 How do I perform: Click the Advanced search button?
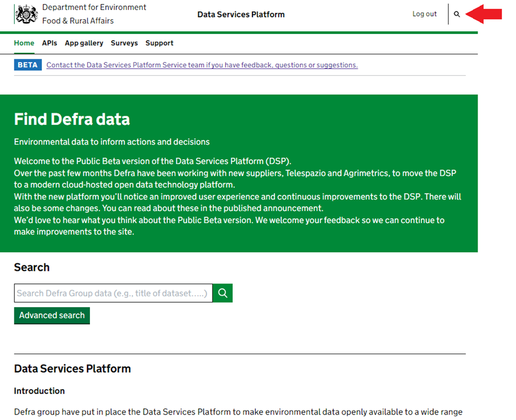[x=52, y=316]
